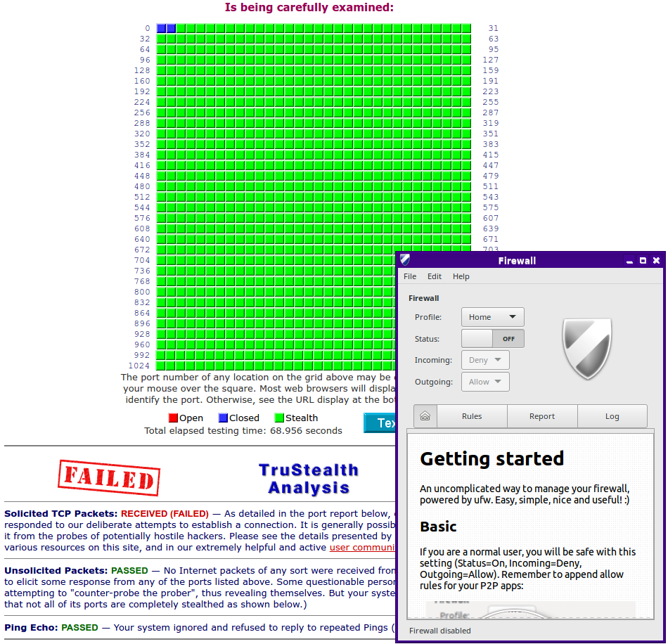Click the Firewall title bar app icon
Screen dimensions: 668x644
[x=405, y=260]
